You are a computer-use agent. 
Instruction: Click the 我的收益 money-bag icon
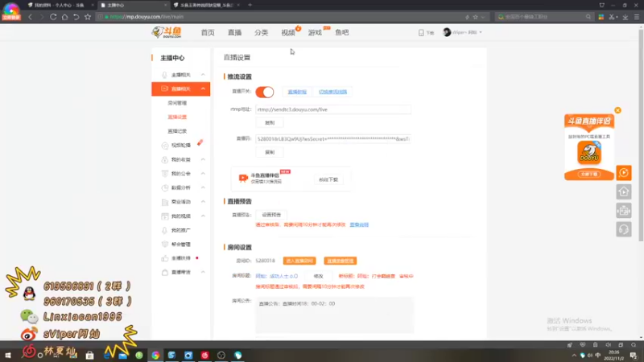[x=165, y=159]
